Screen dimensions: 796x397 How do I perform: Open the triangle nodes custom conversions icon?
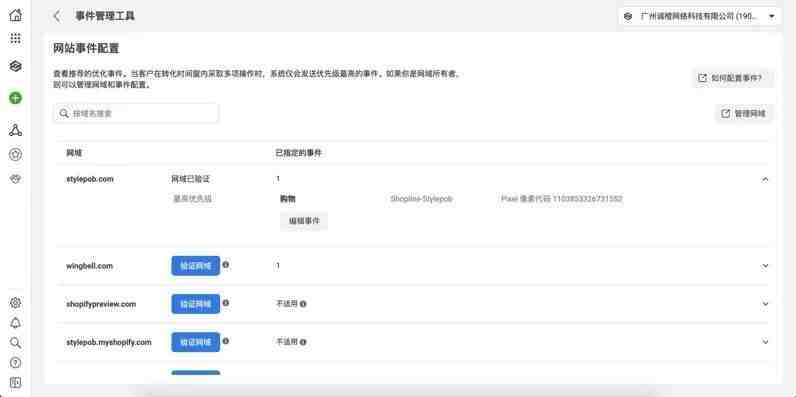pos(16,130)
